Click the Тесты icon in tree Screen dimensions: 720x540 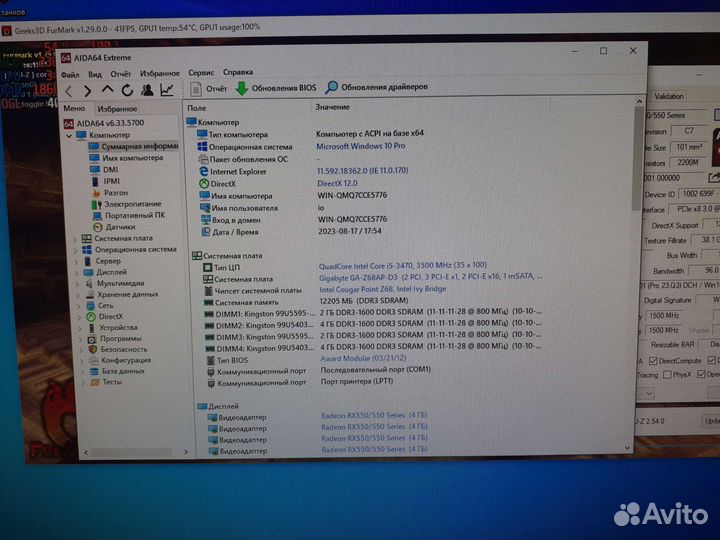[x=95, y=382]
